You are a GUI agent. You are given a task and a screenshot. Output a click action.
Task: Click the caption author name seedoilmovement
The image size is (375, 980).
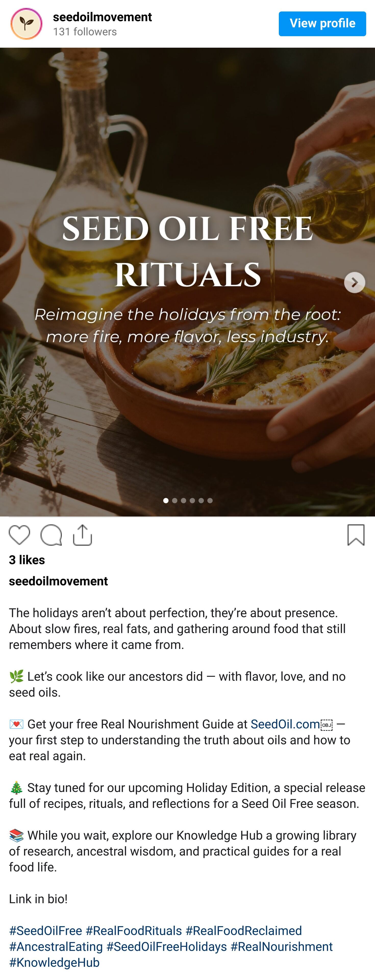click(58, 581)
